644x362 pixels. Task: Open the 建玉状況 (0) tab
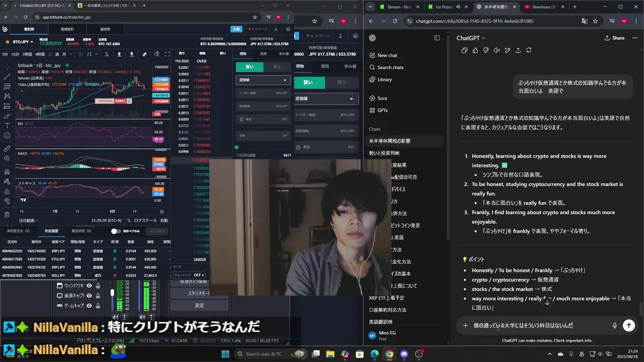point(82,231)
